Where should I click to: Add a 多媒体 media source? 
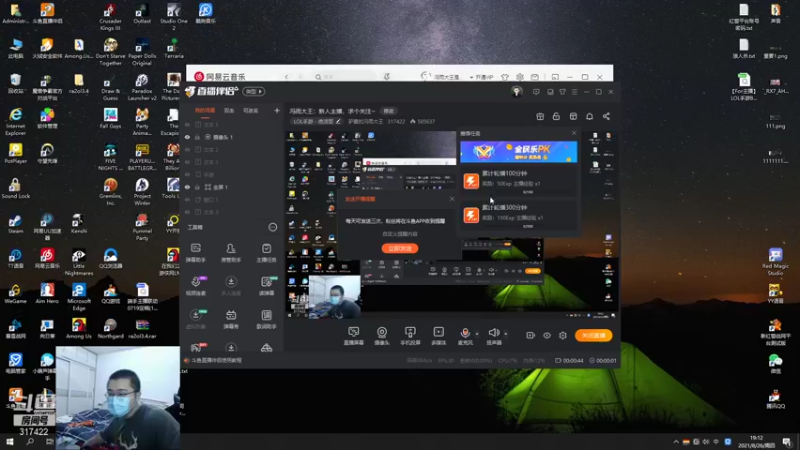point(438,336)
